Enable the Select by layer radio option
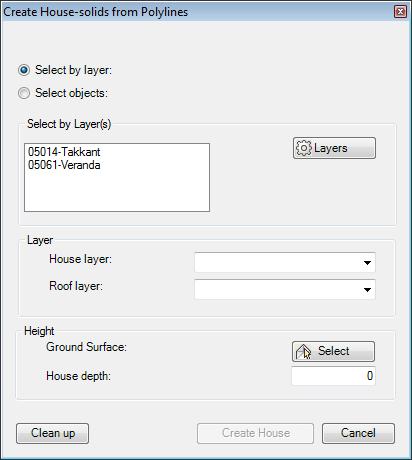The height and width of the screenshot is (460, 412). tap(24, 70)
